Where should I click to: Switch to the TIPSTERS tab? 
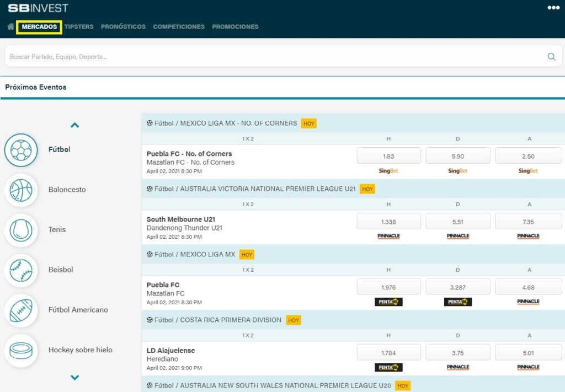tap(79, 26)
